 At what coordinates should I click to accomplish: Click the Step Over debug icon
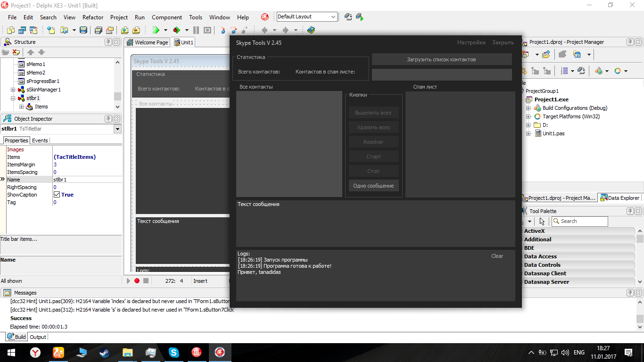click(x=233, y=30)
